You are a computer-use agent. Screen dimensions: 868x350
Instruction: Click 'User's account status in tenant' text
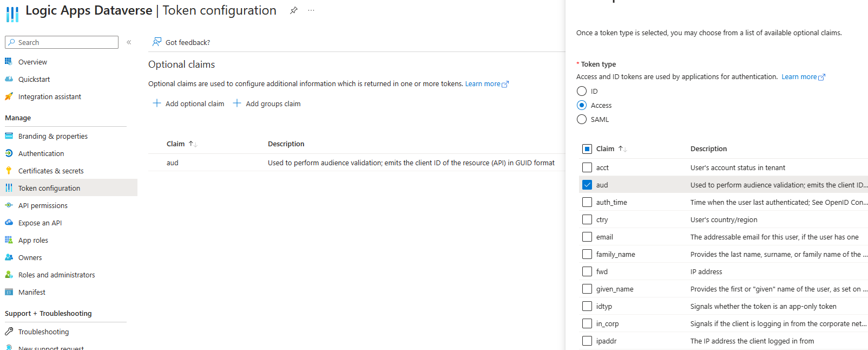pyautogui.click(x=738, y=168)
